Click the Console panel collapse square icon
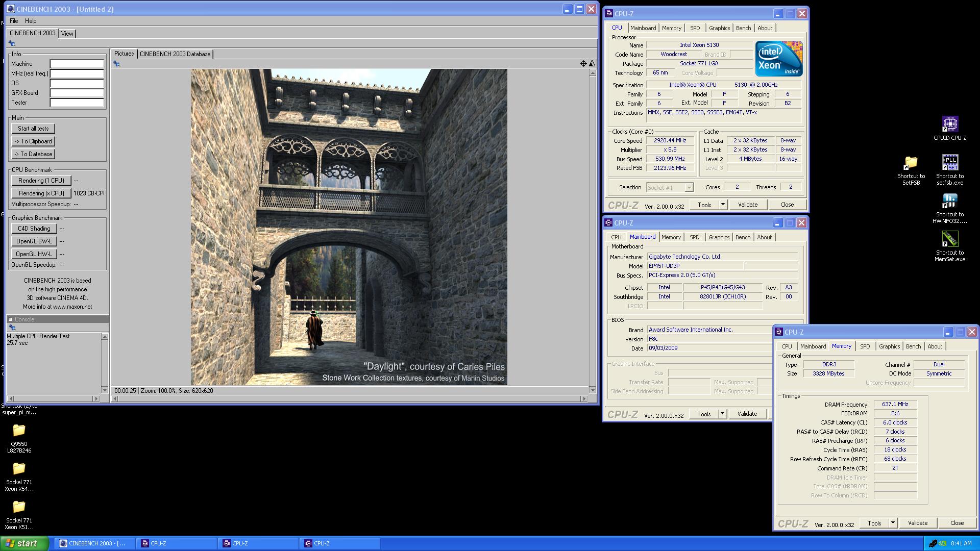980x551 pixels. [10, 319]
